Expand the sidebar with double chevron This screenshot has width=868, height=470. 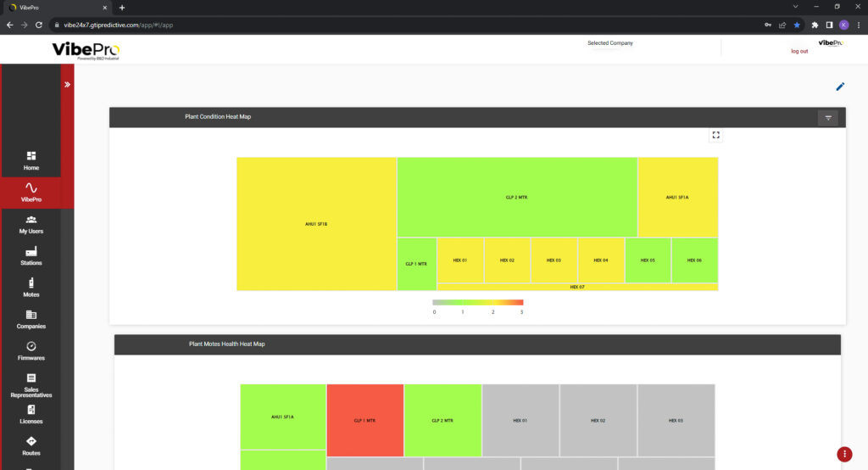click(67, 85)
